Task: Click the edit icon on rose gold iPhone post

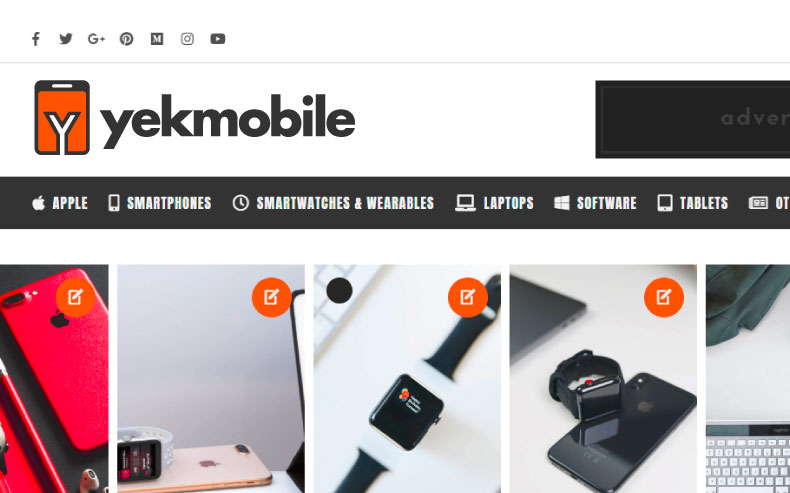Action: (x=272, y=297)
